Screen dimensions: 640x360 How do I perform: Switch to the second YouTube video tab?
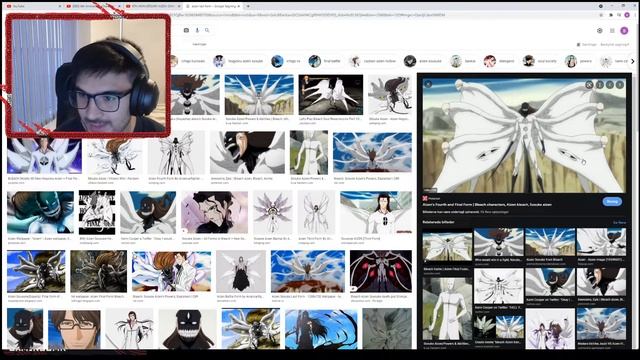[93, 6]
